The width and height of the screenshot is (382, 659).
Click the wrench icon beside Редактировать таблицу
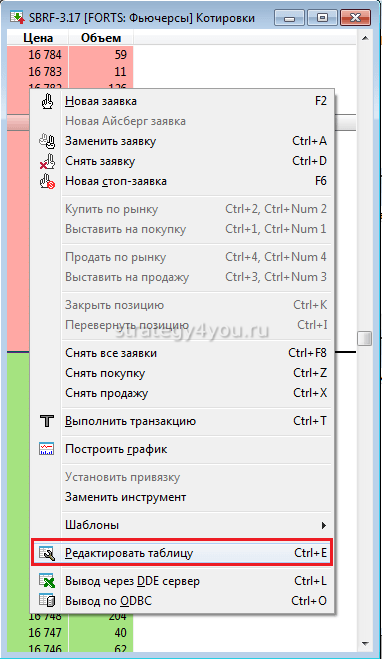pyautogui.click(x=47, y=553)
